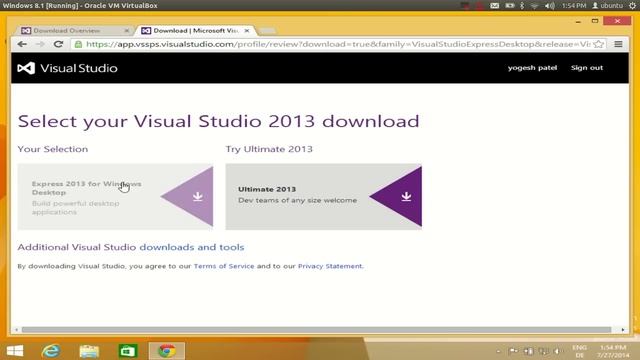This screenshot has height=360, width=640.
Task: Open the Ubuntu system gear menu
Action: 632,5
